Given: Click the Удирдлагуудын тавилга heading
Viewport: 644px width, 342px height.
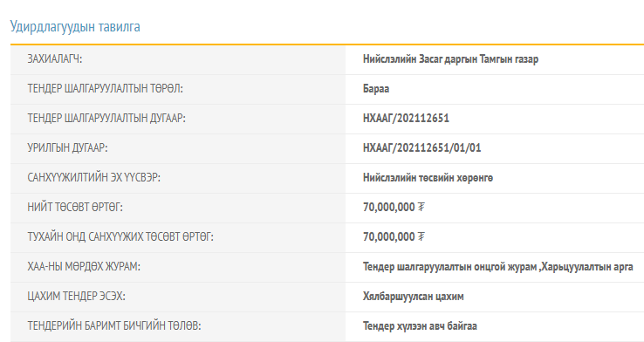Looking at the screenshot, I should 75,27.
